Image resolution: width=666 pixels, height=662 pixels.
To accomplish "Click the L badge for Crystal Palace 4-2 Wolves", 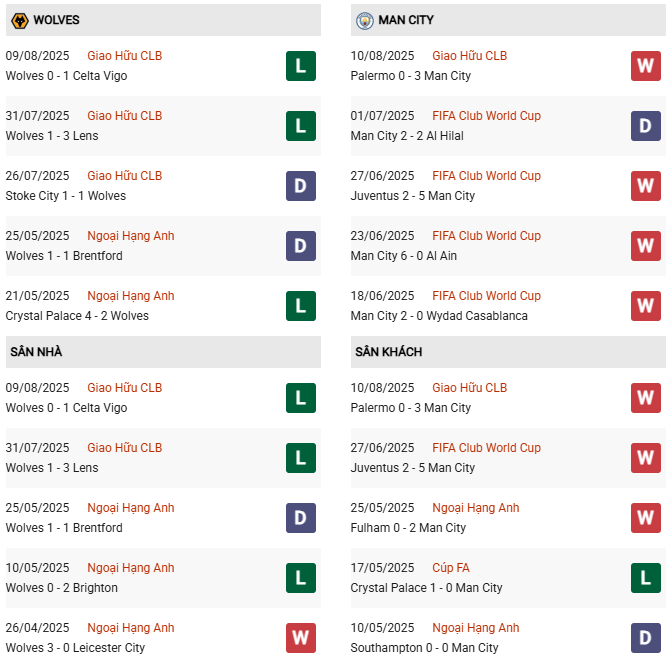I will click(300, 306).
